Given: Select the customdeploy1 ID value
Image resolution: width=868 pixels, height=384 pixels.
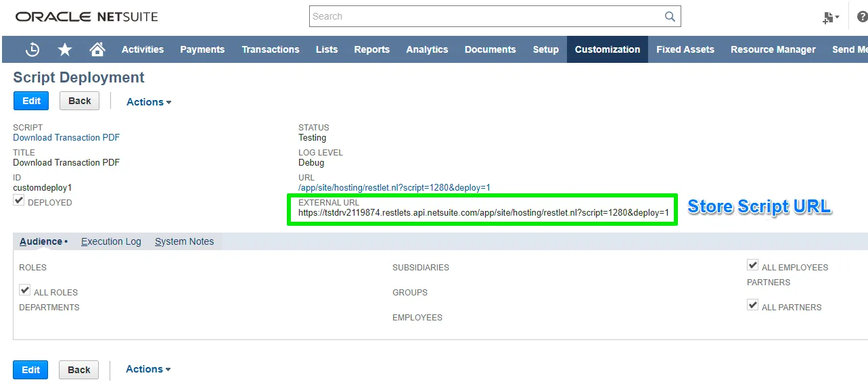Looking at the screenshot, I should click(x=42, y=187).
